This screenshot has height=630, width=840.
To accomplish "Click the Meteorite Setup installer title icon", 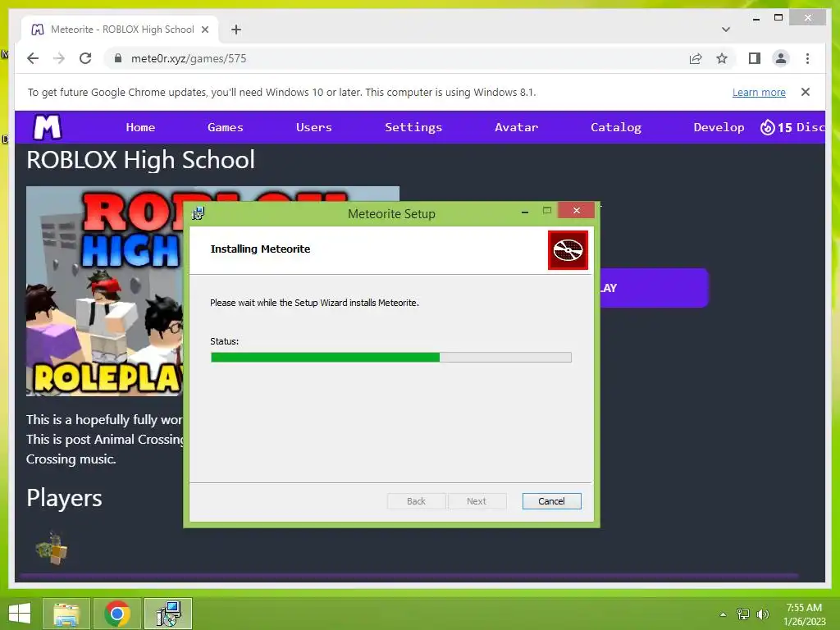I will point(199,214).
